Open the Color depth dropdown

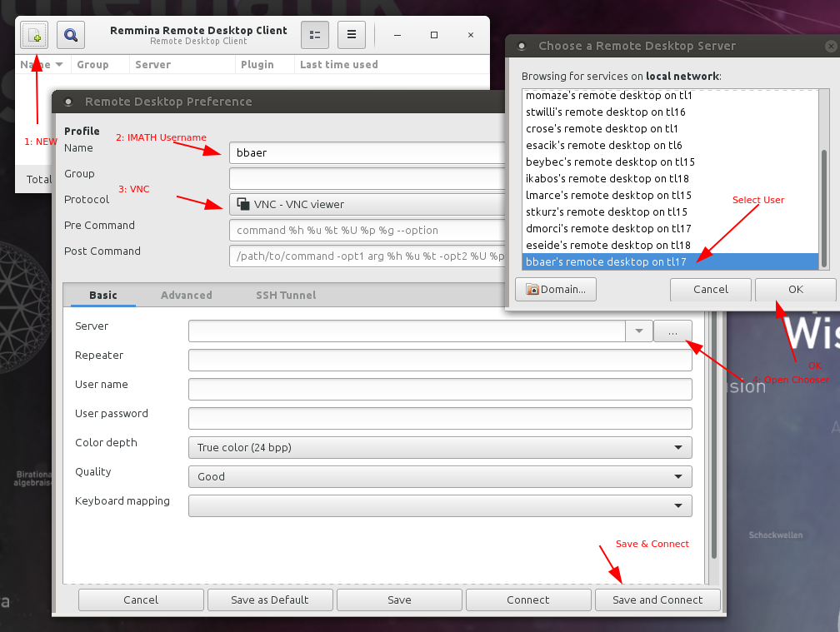440,447
